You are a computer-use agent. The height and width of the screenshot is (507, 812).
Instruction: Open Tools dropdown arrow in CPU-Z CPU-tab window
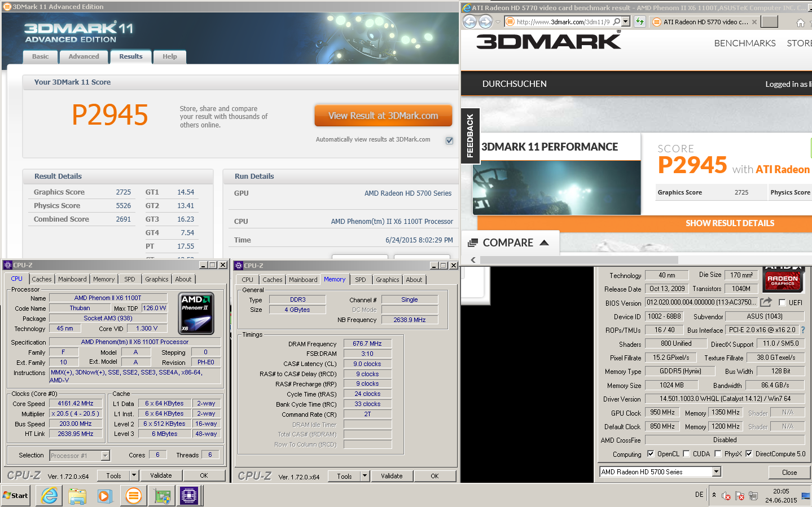[134, 475]
